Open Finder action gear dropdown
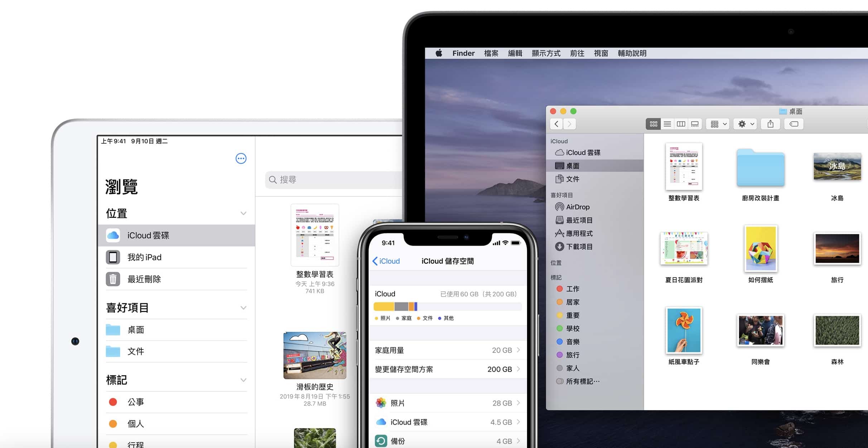 745,124
